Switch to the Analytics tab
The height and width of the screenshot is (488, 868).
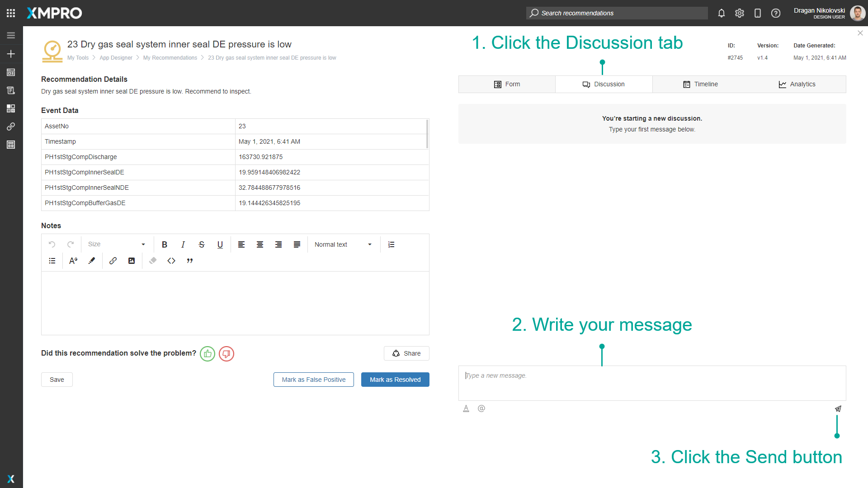[x=797, y=84]
